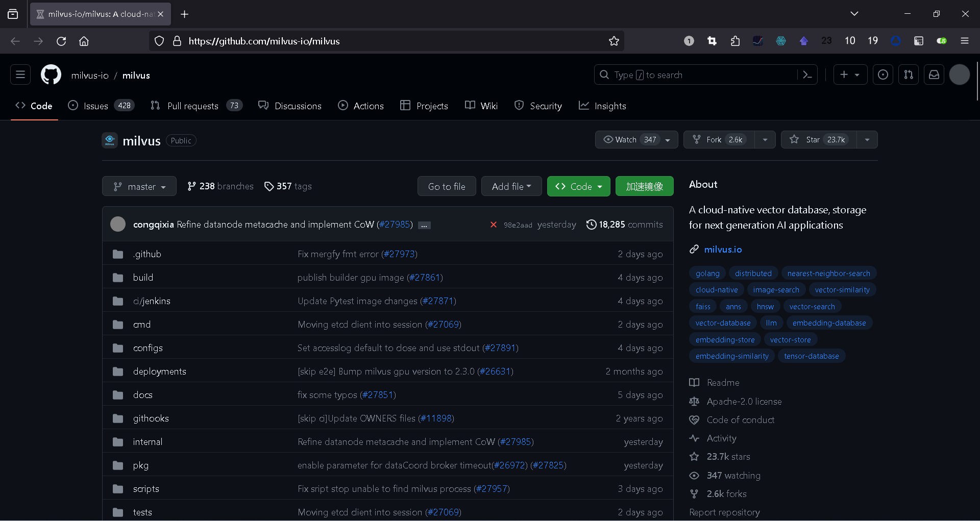Open the green Code clone dropdown
Image resolution: width=980 pixels, height=521 pixels.
[578, 187]
